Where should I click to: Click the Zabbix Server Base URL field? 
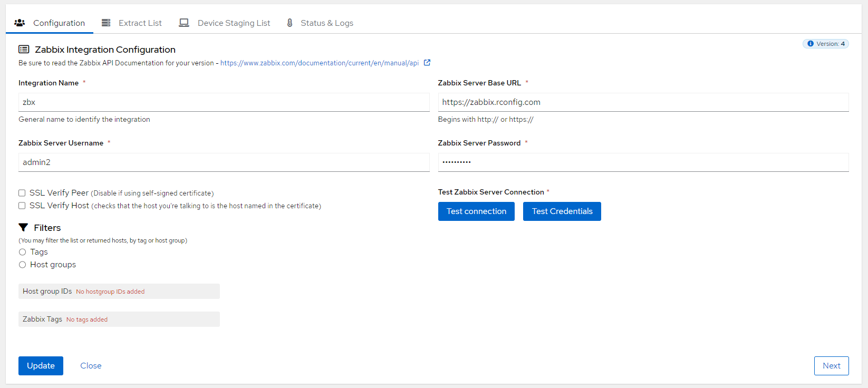click(643, 102)
